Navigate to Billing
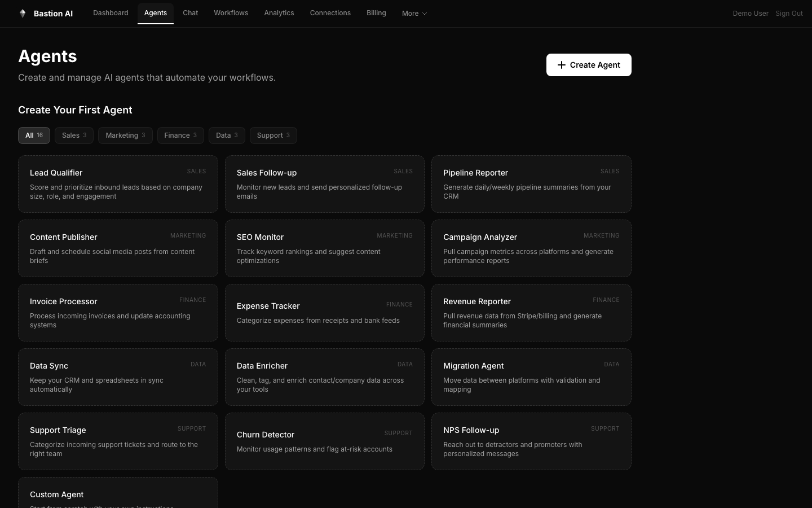This screenshot has width=812, height=508. [376, 13]
